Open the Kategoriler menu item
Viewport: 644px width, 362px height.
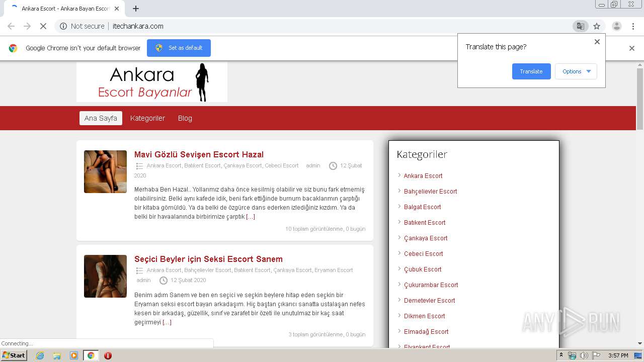pos(147,118)
